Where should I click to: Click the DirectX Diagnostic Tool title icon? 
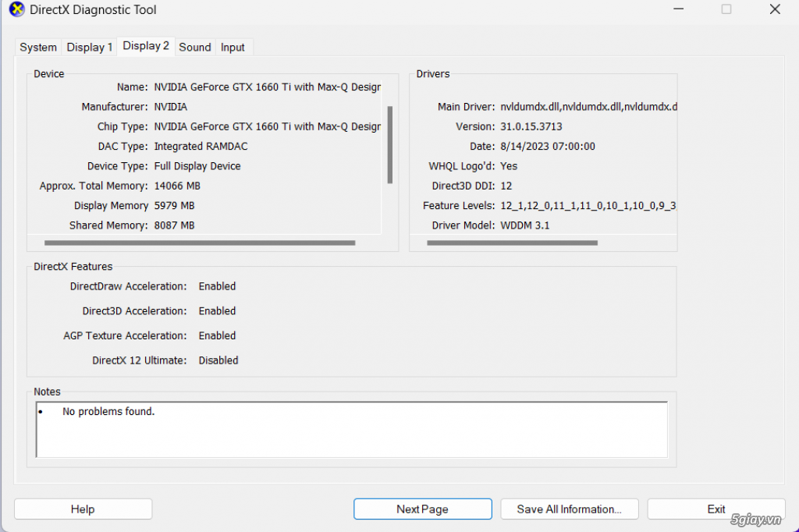[16, 9]
